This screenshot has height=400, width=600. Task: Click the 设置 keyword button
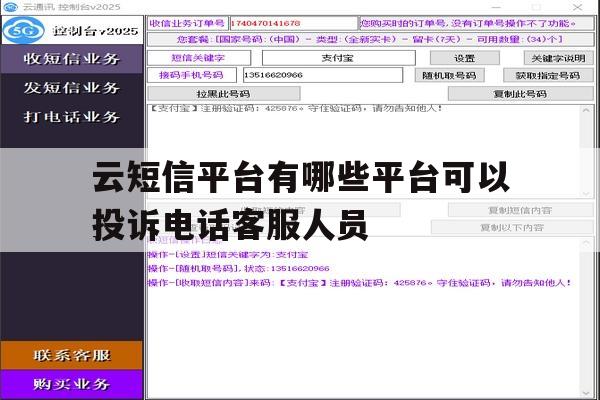coord(465,58)
